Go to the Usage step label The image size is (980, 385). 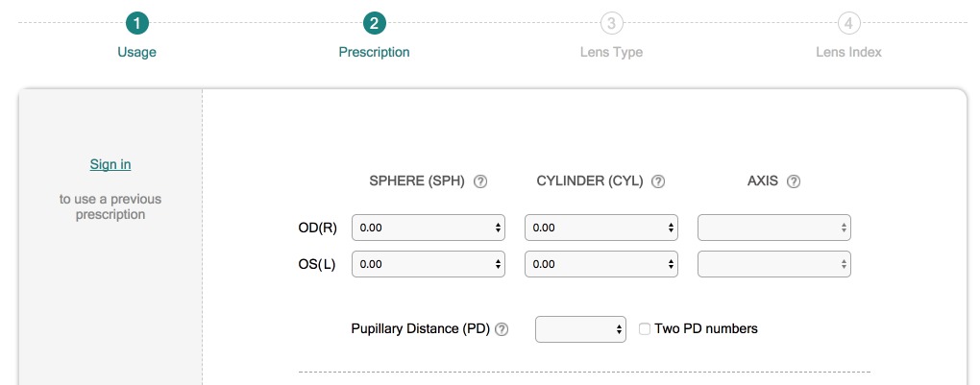coord(136,52)
